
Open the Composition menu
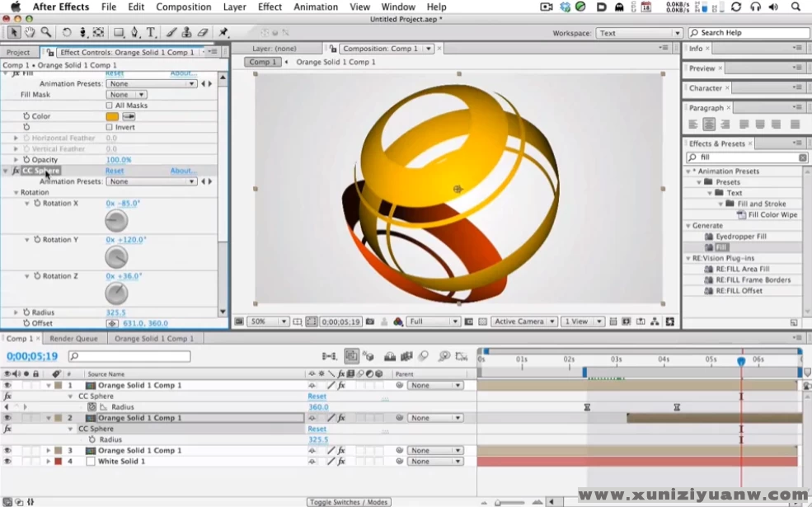183,7
